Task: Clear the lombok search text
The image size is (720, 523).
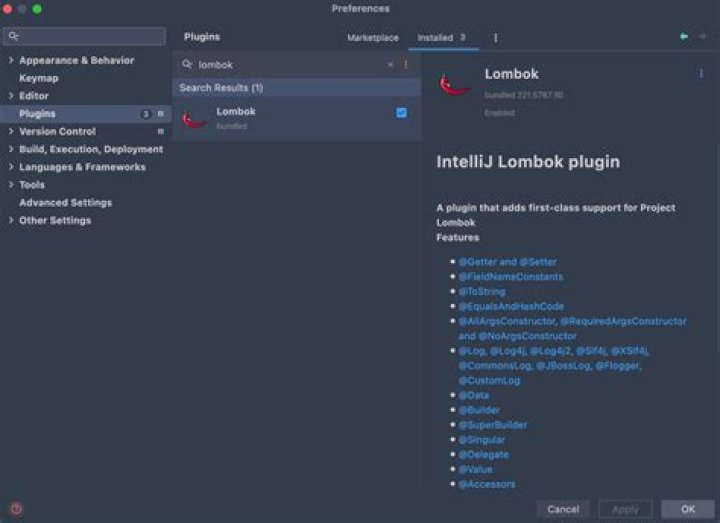Action: tap(390, 64)
